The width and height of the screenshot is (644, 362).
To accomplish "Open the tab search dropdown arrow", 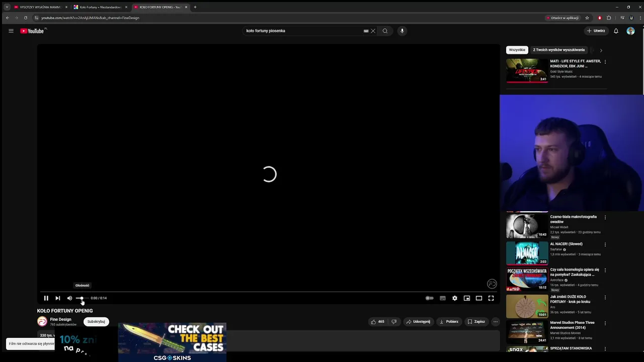I will [7, 7].
